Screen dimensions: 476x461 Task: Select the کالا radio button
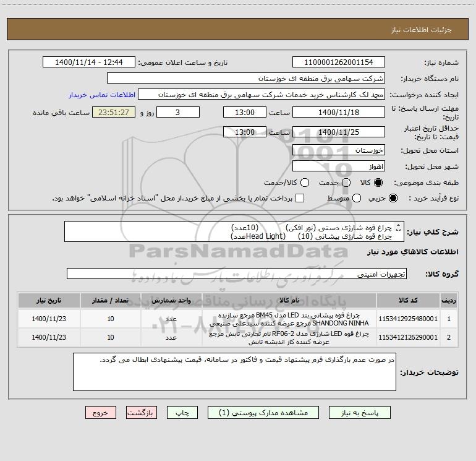click(378, 183)
